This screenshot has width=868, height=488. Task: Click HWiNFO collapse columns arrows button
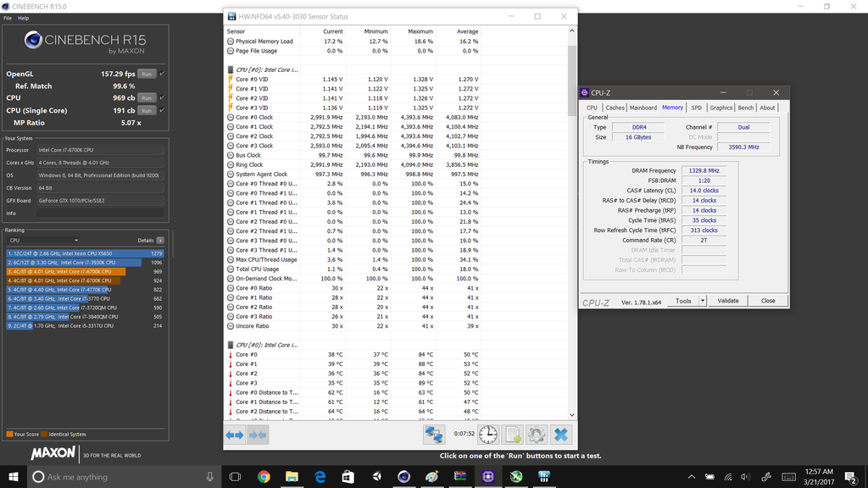[258, 435]
